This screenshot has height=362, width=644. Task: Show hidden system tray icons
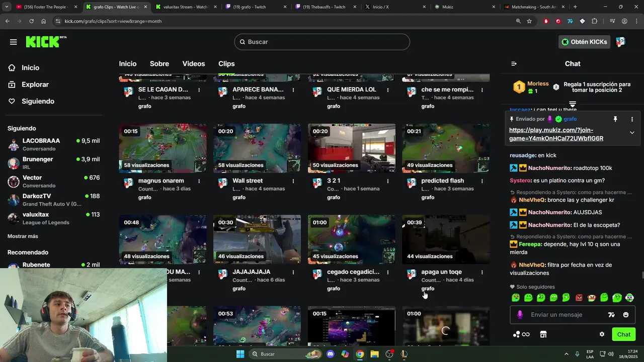coord(567,354)
